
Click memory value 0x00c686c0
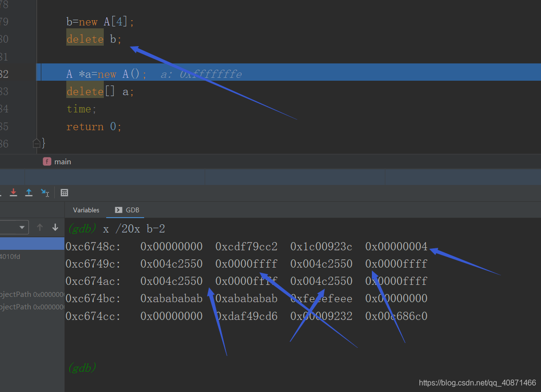tap(396, 316)
